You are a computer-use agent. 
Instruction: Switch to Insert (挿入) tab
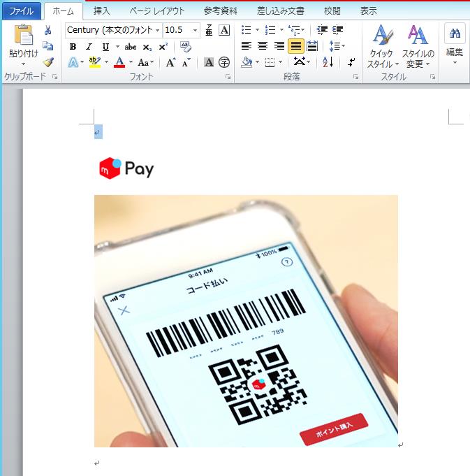coord(101,11)
